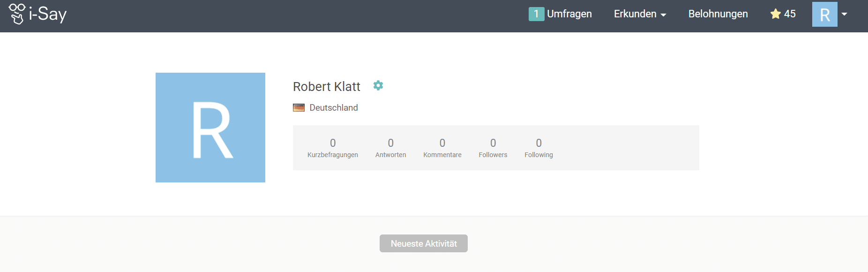Screen dimensions: 868x272
Task: Open profile settings gear icon
Action: coord(378,85)
